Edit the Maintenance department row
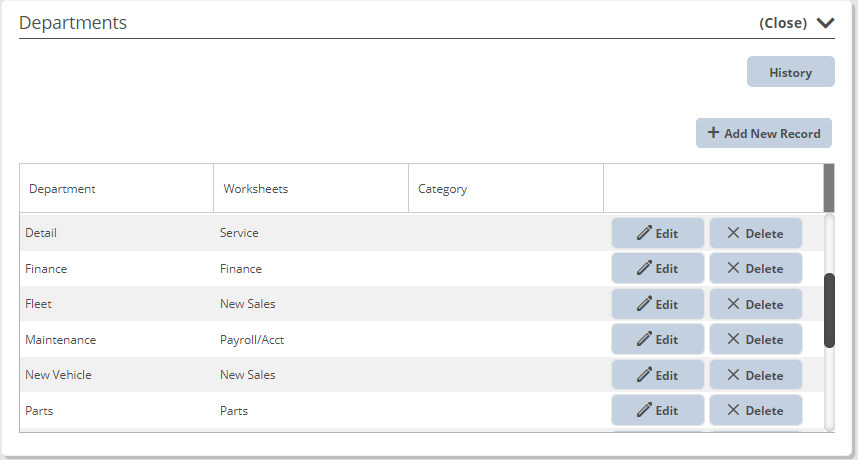This screenshot has height=460, width=858. pyautogui.click(x=658, y=339)
